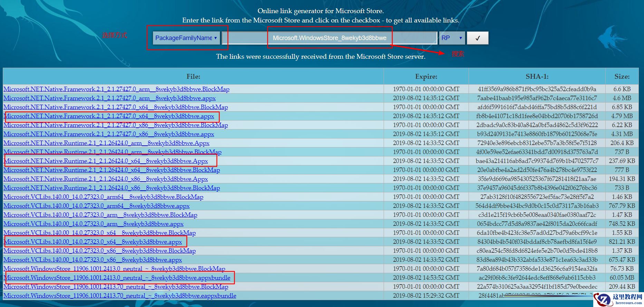
Task: Select SHA-1 hash 84304bb4b540f034bddaf8cb78aefbd8fa15f4e9
Action: click(537, 242)
